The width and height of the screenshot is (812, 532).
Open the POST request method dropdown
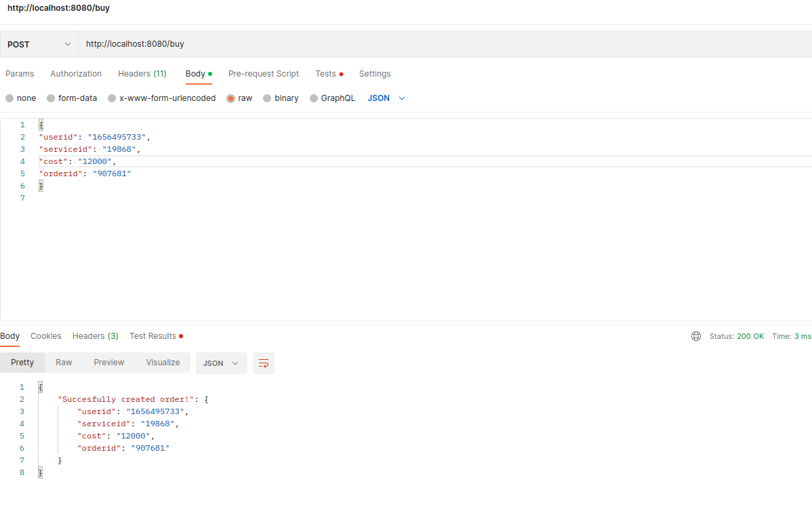(38, 43)
